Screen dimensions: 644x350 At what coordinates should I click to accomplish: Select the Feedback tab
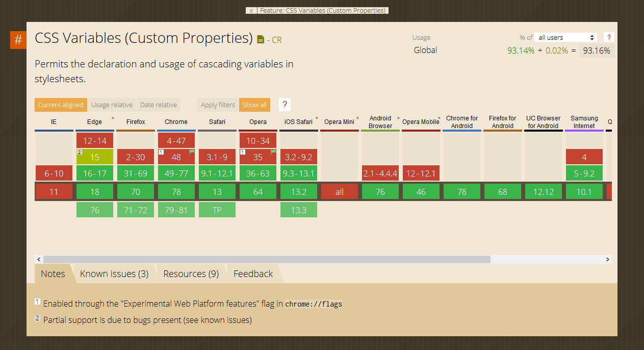tap(253, 273)
